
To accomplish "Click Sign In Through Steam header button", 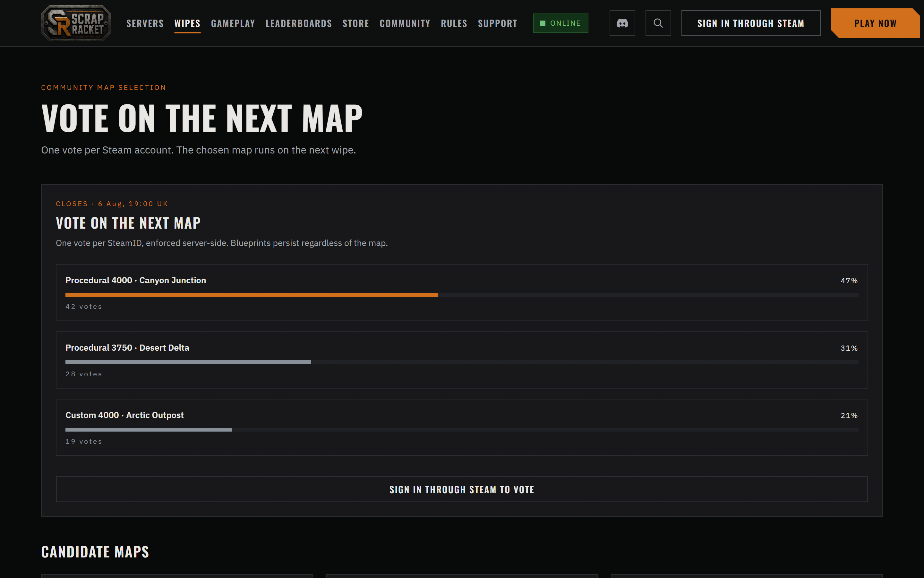I will click(x=751, y=23).
